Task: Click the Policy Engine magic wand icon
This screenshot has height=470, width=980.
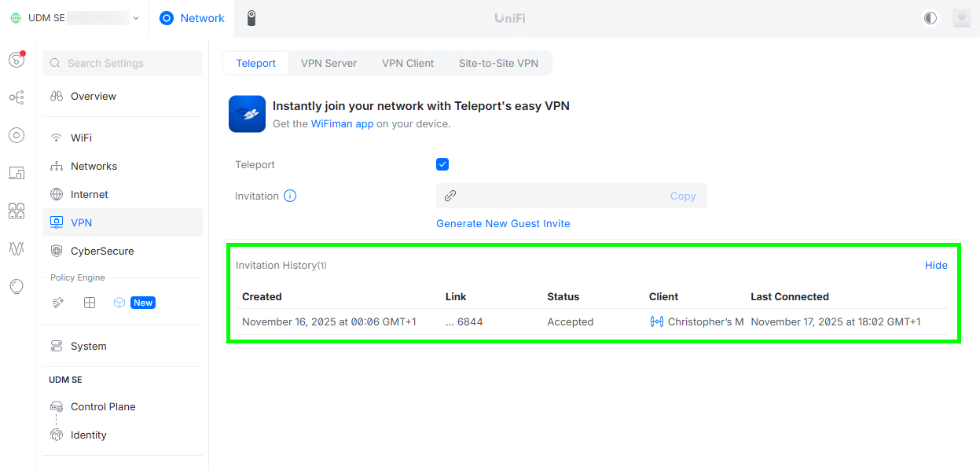Action: (57, 303)
